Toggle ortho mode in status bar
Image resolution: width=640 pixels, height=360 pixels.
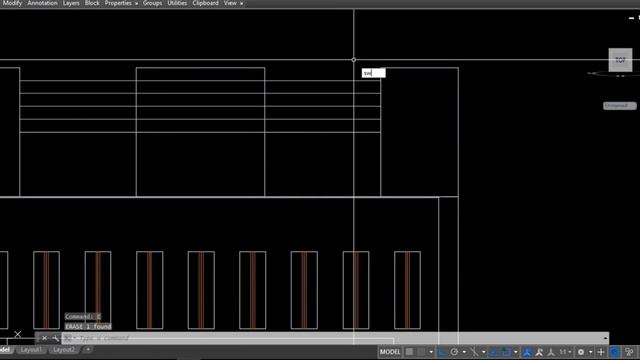click(442, 351)
